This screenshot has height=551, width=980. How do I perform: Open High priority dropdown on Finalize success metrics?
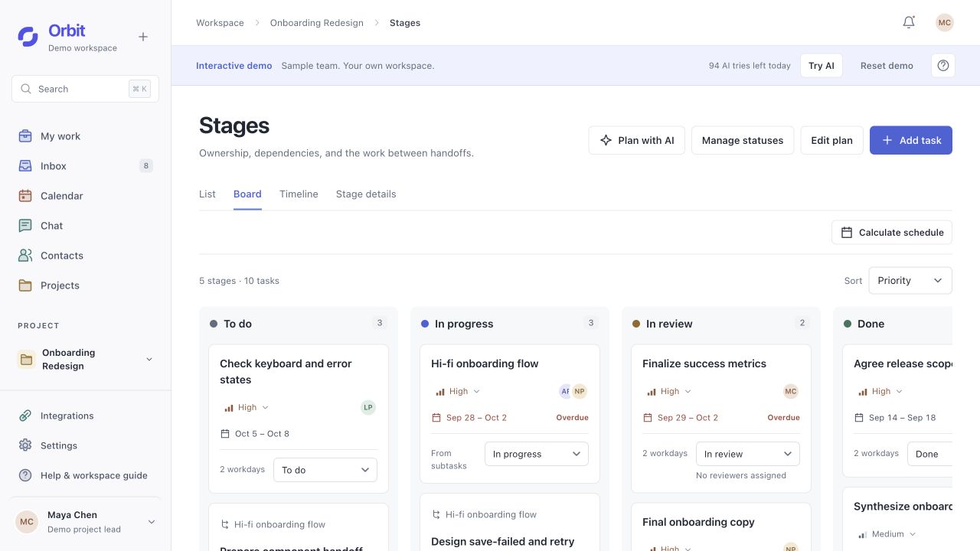coord(669,392)
